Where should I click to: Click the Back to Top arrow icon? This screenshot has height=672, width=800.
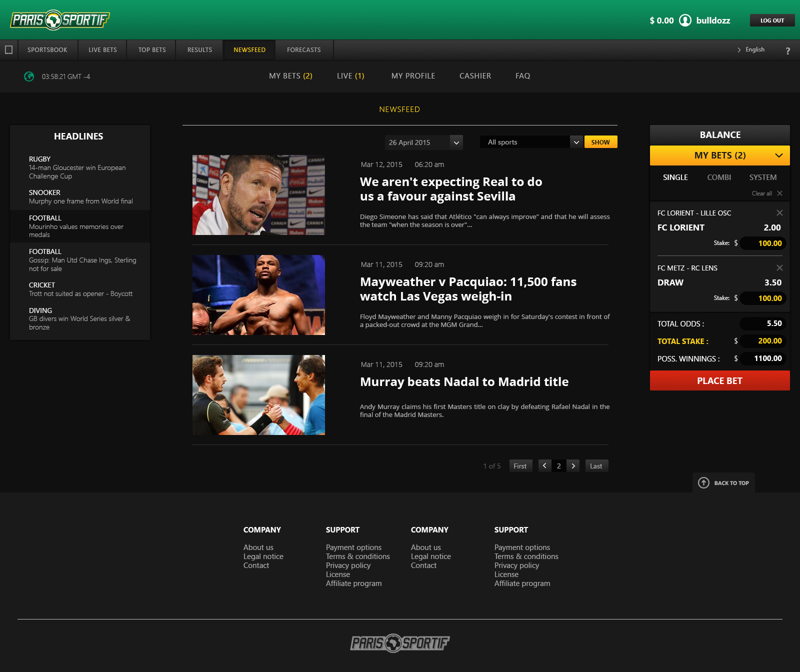click(x=704, y=483)
